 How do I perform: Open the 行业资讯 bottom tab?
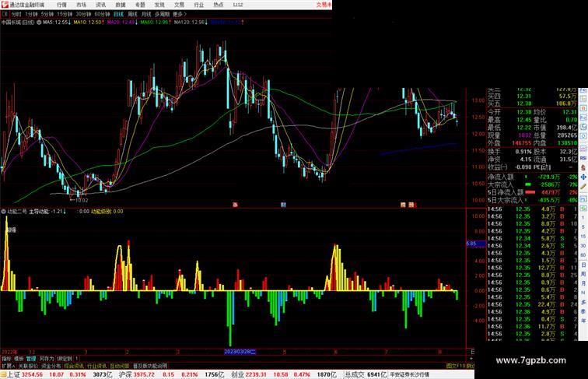click(96, 366)
